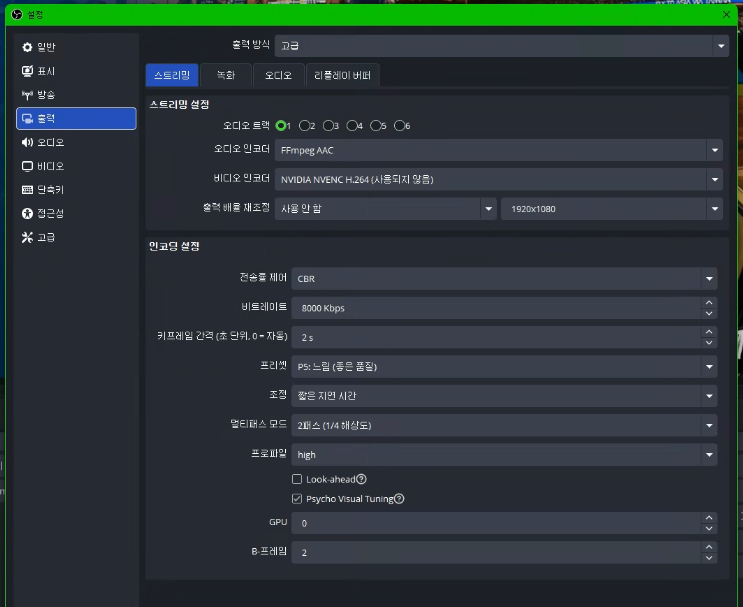Screen dimensions: 743x607
Task: Select the 오디오 (Audio) sidebar item
Action: [x=50, y=142]
